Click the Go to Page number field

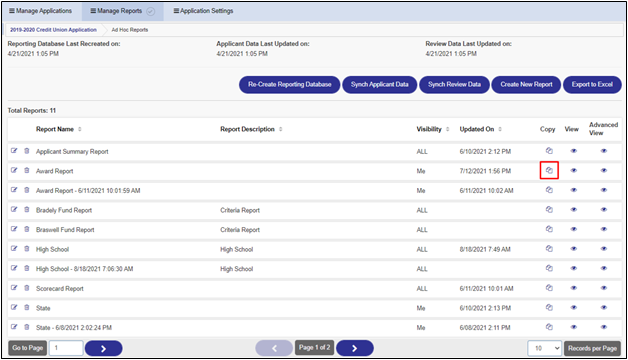coord(66,348)
